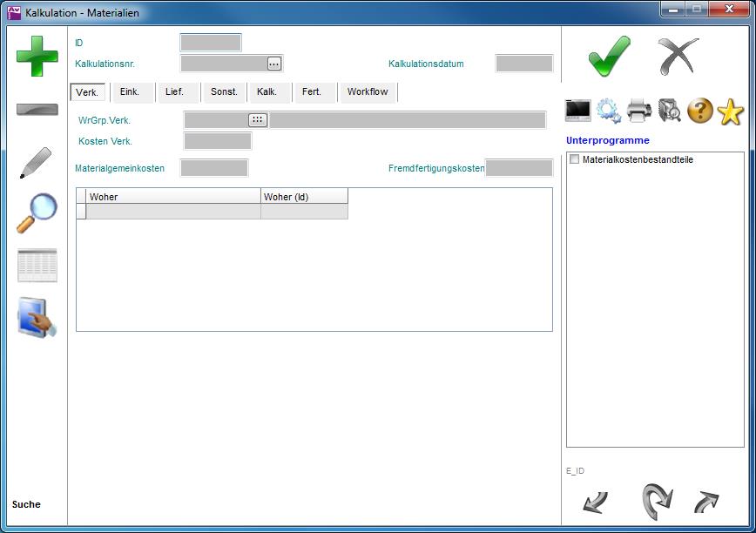
Task: Click the pencil edit icon
Action: [x=36, y=163]
